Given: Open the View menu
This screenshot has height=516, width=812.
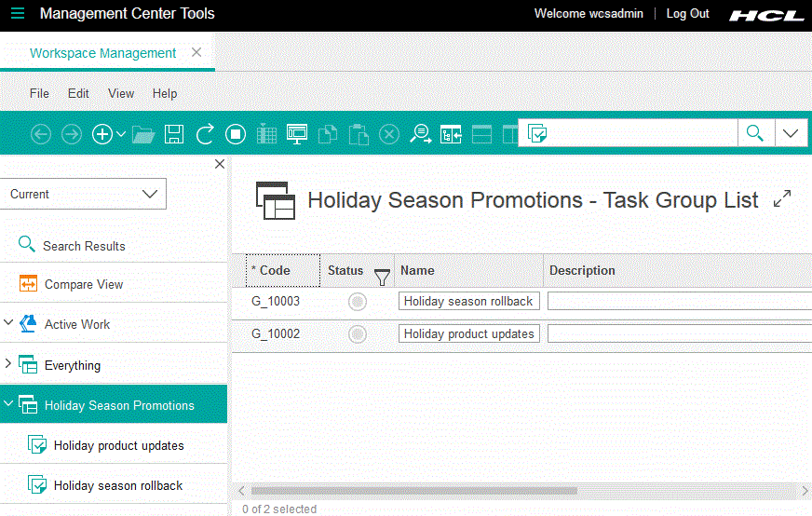Looking at the screenshot, I should pyautogui.click(x=121, y=93).
